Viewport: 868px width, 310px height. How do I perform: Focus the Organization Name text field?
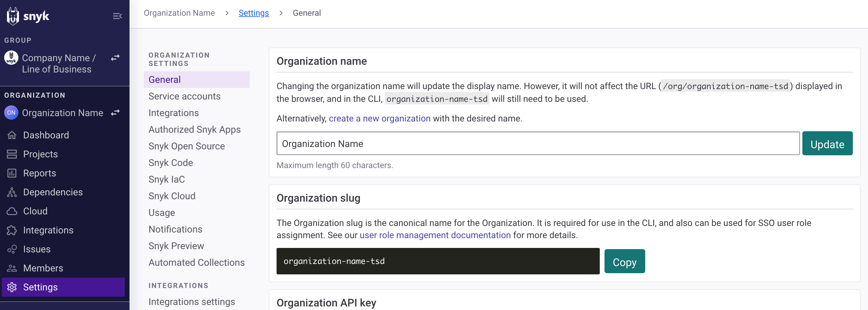click(x=538, y=143)
